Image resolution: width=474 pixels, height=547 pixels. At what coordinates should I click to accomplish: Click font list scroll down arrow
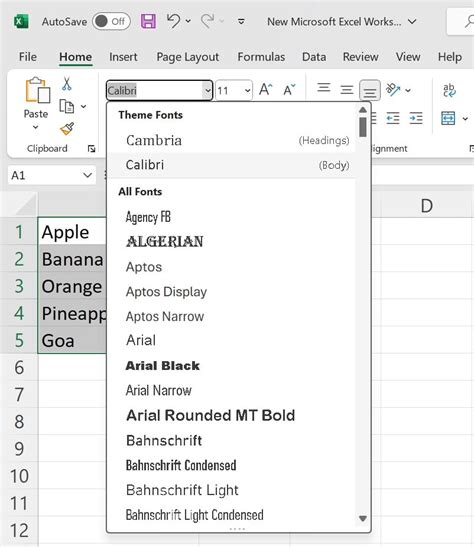click(x=363, y=519)
